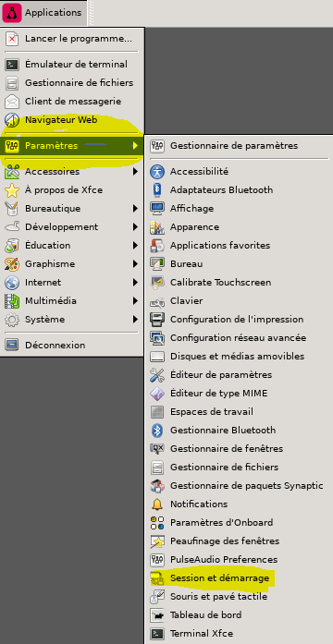
Task: Click the Affichage monitor icon
Action: point(157,208)
